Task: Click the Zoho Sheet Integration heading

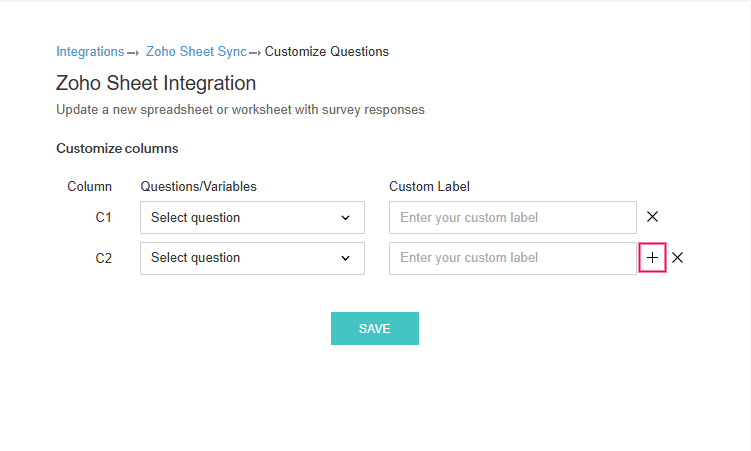Action: pyautogui.click(x=156, y=83)
